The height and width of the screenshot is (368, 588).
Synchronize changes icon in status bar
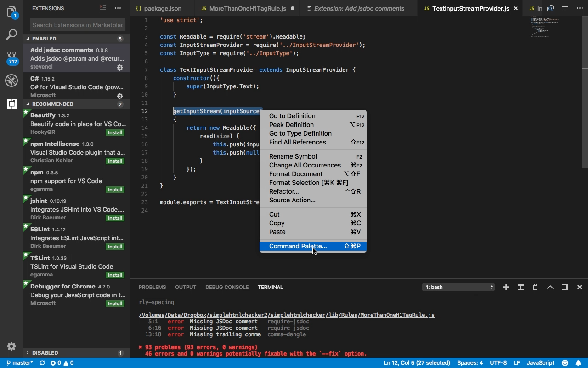(42, 363)
